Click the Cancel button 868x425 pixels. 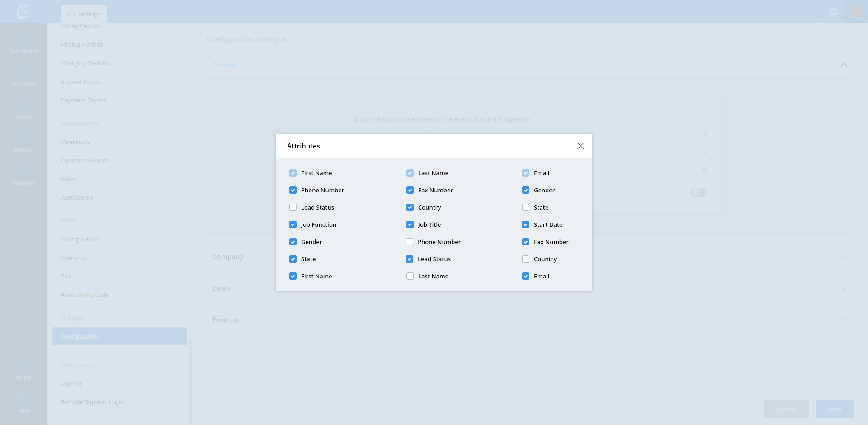click(x=787, y=409)
